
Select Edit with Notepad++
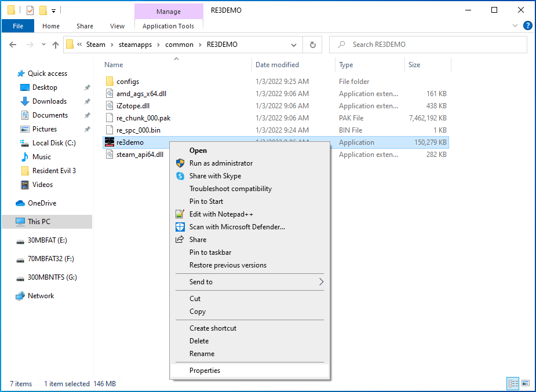221,214
